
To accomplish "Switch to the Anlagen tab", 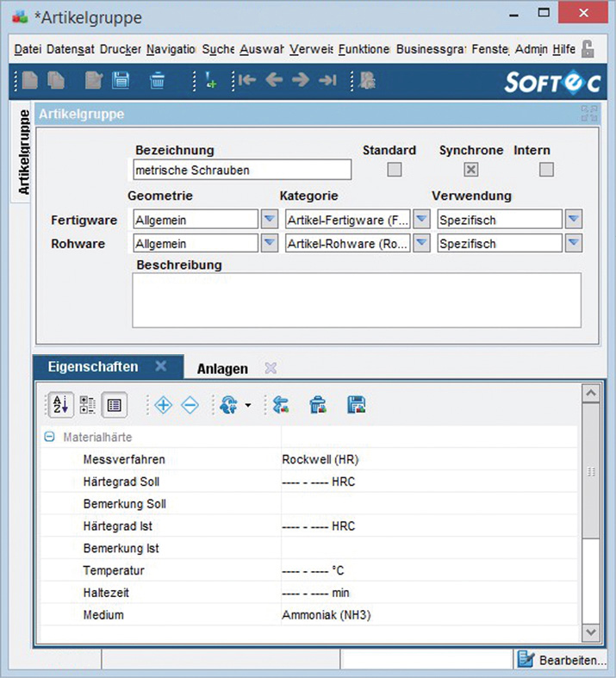I will (x=222, y=369).
